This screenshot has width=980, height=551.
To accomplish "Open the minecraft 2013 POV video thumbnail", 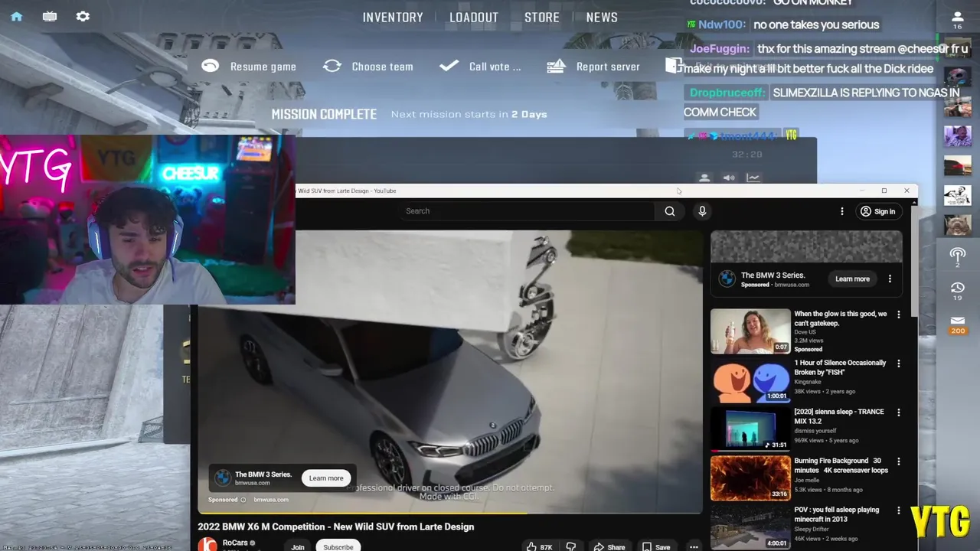I will (x=750, y=527).
